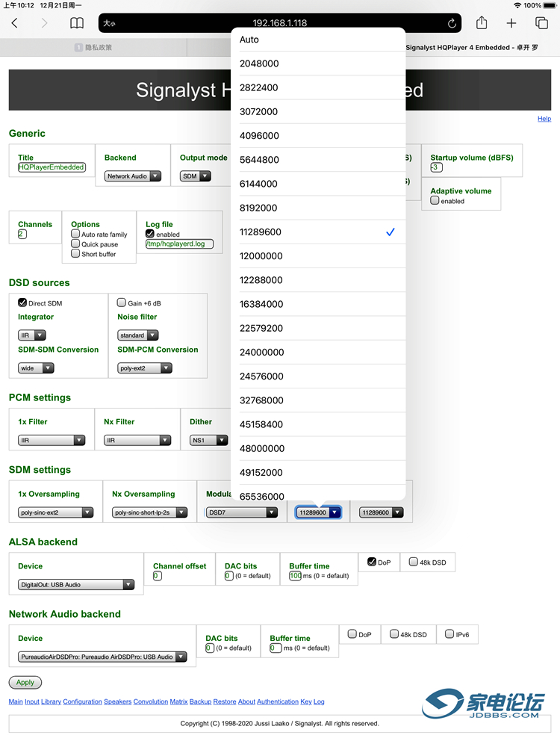This screenshot has height=747, width=560.
Task: Enable Network Audio backend DoP checkbox
Action: (x=352, y=634)
